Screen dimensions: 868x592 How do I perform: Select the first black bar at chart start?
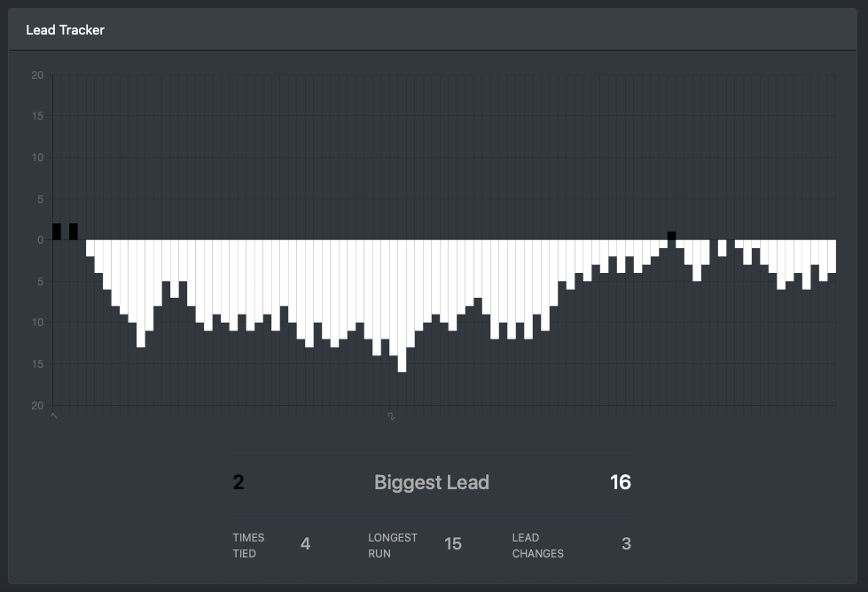tap(57, 232)
